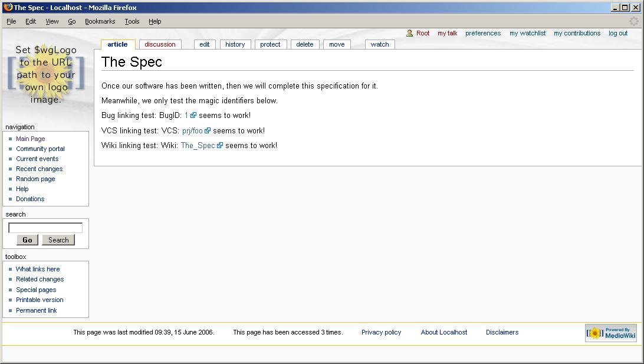Follow the log out link
The image size is (644, 364).
click(618, 34)
